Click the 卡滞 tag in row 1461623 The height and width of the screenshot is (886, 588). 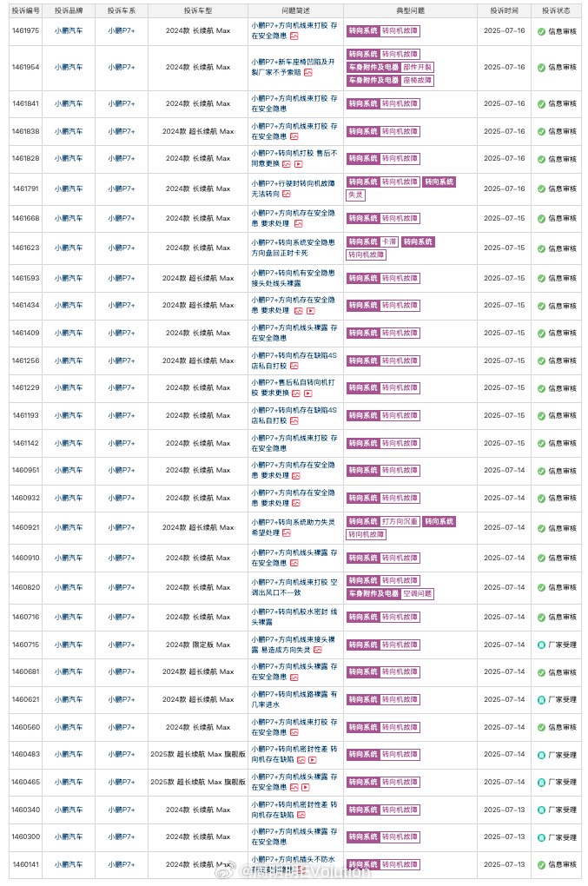[x=388, y=241]
